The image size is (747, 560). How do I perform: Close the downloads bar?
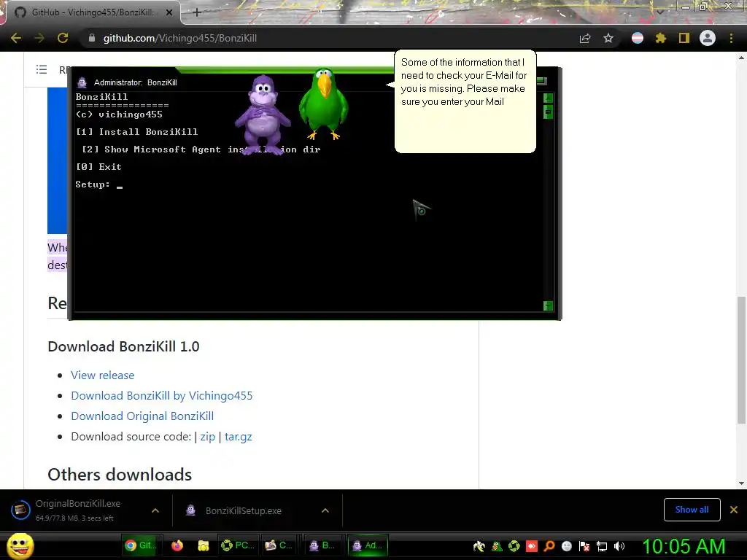click(734, 510)
